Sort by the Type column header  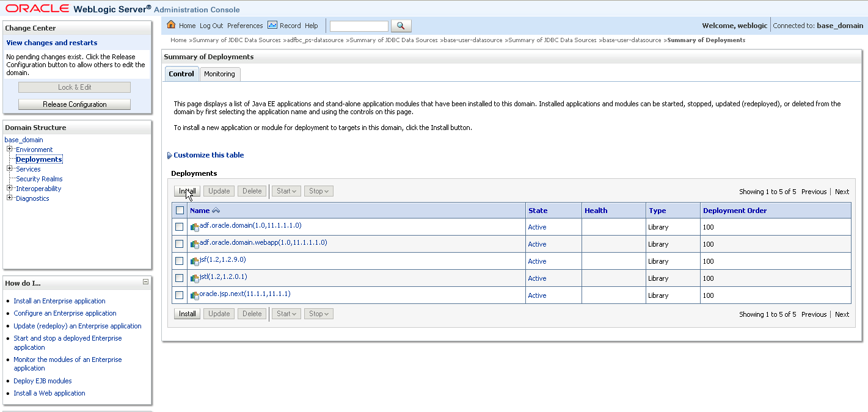point(657,211)
